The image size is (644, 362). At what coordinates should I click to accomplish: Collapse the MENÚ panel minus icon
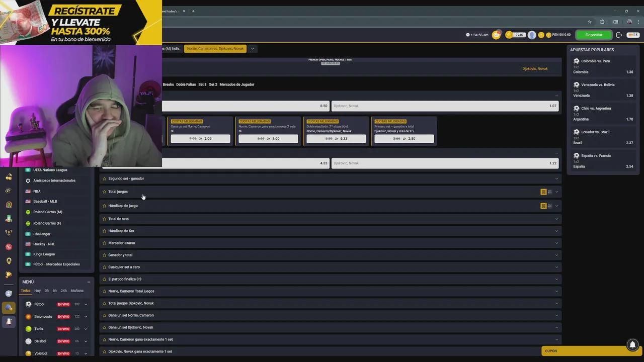pos(89,282)
